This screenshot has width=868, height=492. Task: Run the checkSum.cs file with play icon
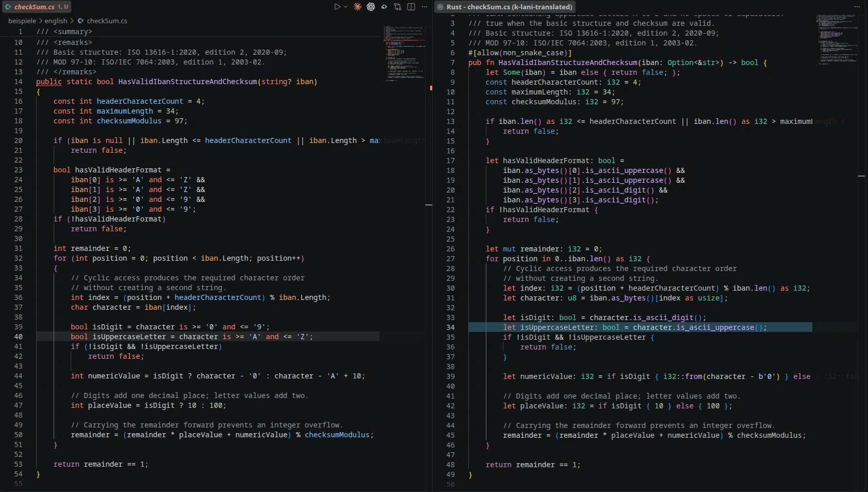[x=337, y=7]
